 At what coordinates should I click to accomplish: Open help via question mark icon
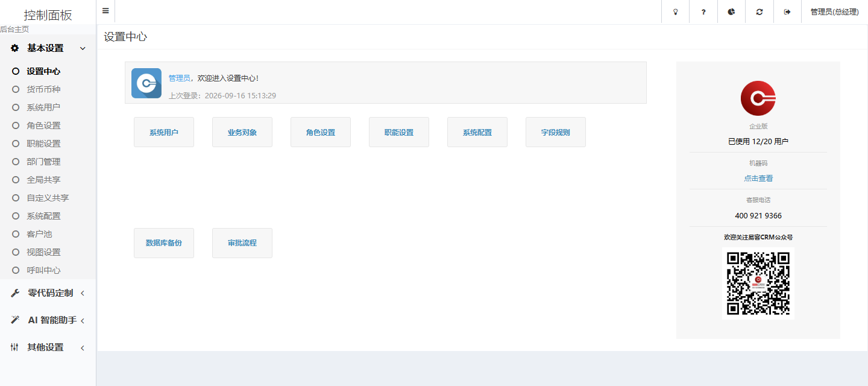point(703,11)
